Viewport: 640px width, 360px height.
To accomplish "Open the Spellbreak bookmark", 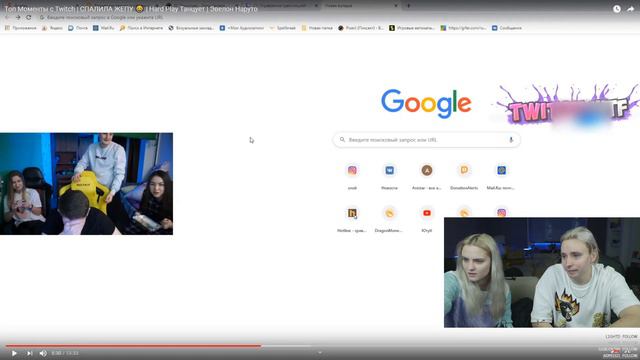I will pyautogui.click(x=283, y=28).
